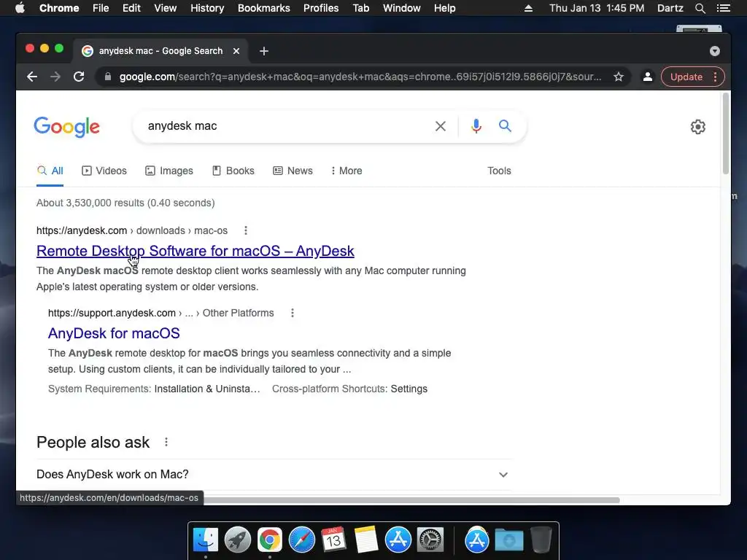Open the Downloads folder in the Dock

pos(508,540)
